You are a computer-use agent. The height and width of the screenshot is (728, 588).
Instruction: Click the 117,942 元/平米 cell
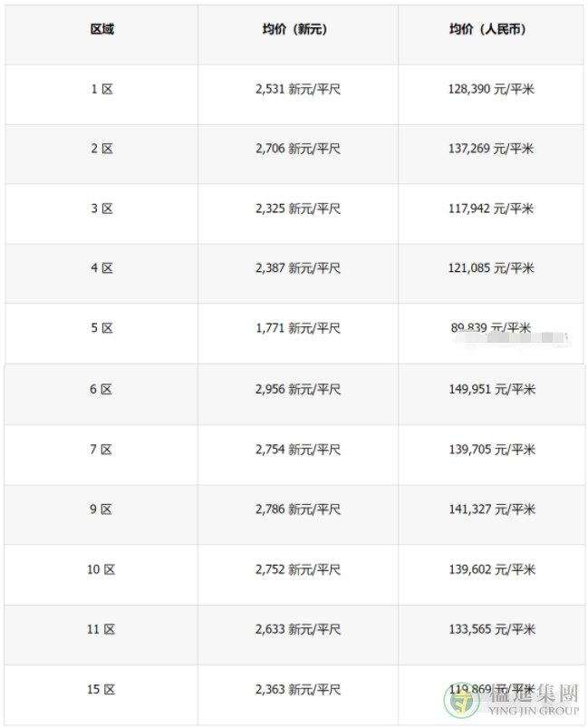[491, 209]
